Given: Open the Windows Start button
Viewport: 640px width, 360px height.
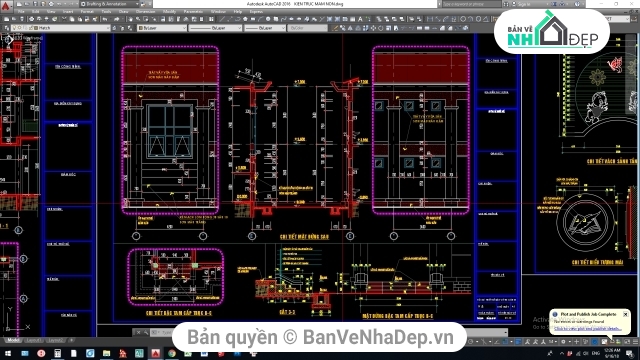Looking at the screenshot, I should (x=7, y=353).
